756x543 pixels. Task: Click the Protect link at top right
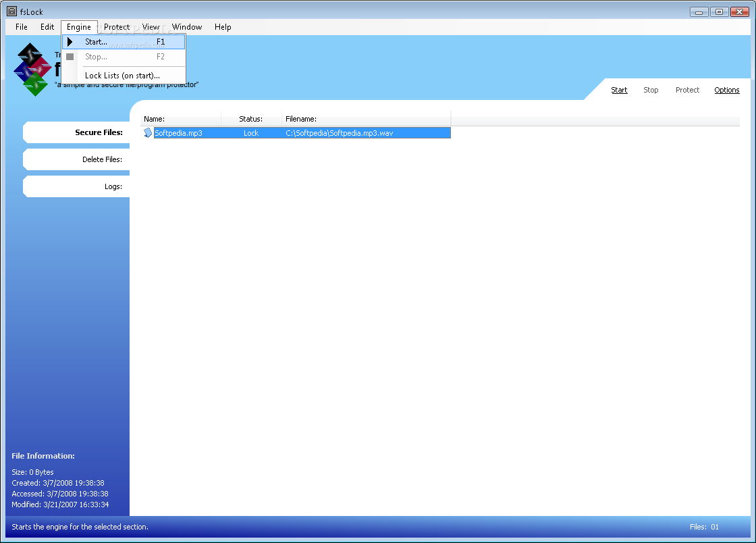687,90
